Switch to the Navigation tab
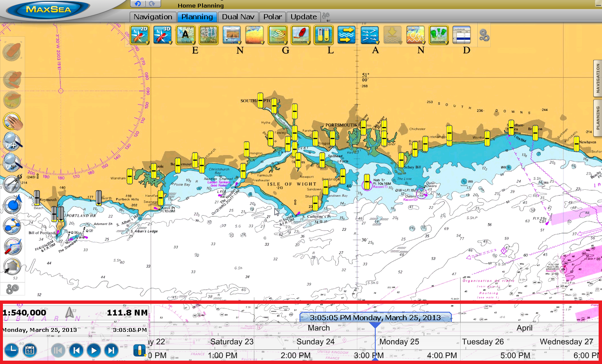Viewport: 602px width, 364px height. click(152, 17)
